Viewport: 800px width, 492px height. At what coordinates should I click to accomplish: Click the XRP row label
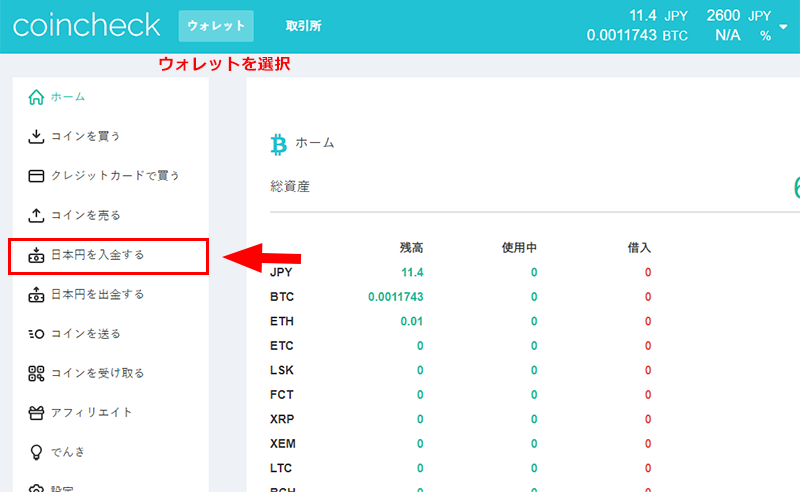click(x=282, y=420)
